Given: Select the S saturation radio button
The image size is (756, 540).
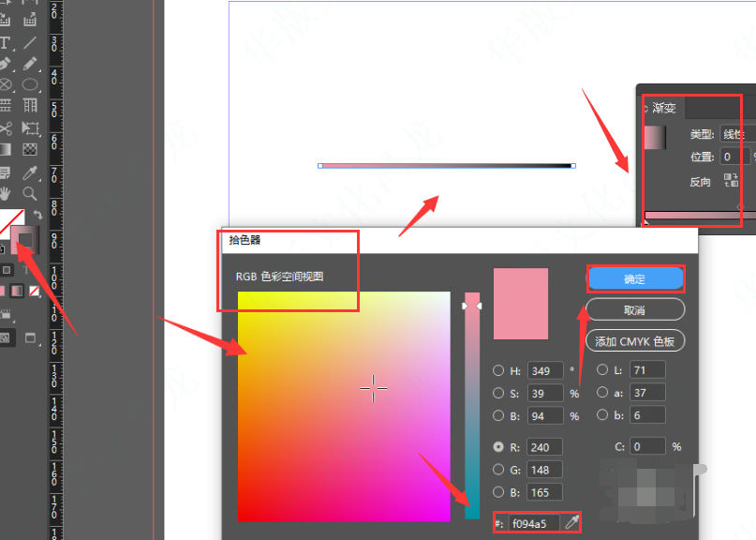Looking at the screenshot, I should point(498,394).
